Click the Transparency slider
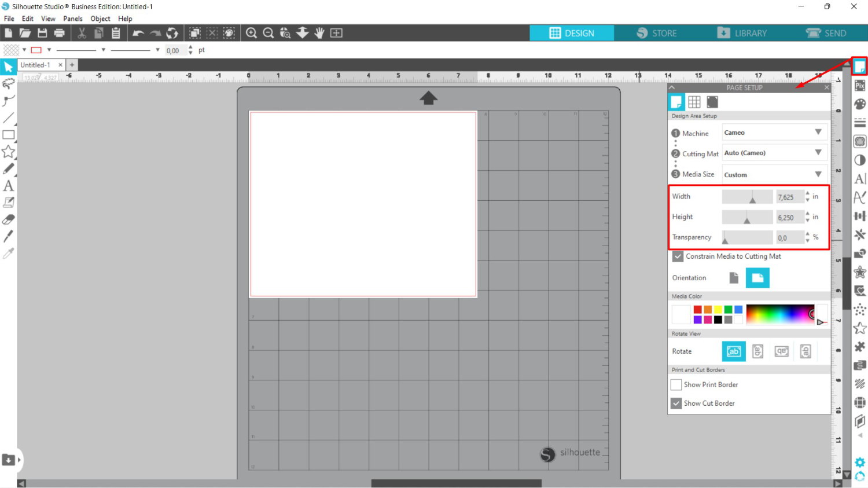The height and width of the screenshot is (488, 868). 747,237
